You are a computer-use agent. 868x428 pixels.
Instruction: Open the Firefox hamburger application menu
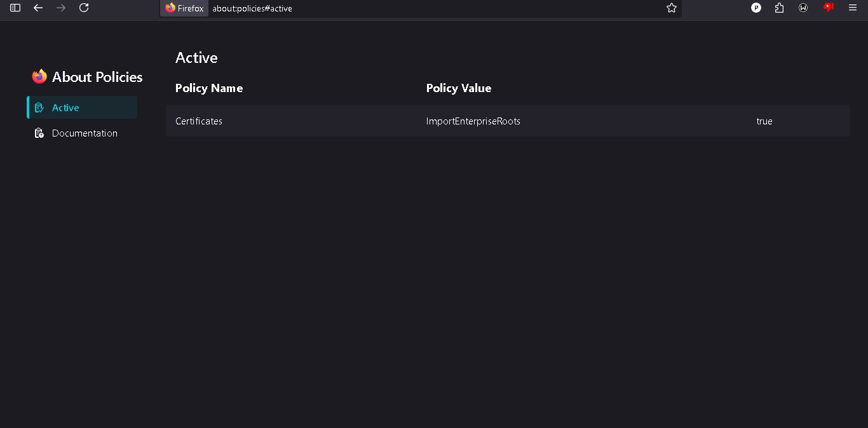[853, 8]
